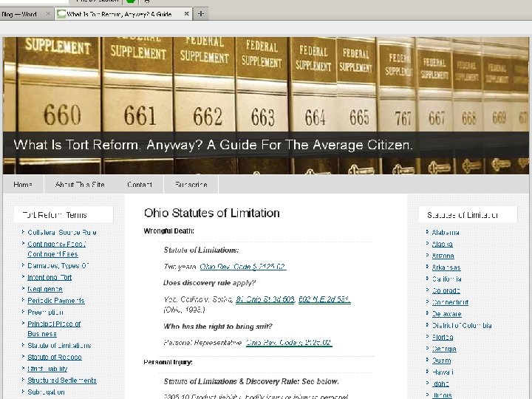
Task: Open the Periodic Payments link
Action: tap(56, 301)
